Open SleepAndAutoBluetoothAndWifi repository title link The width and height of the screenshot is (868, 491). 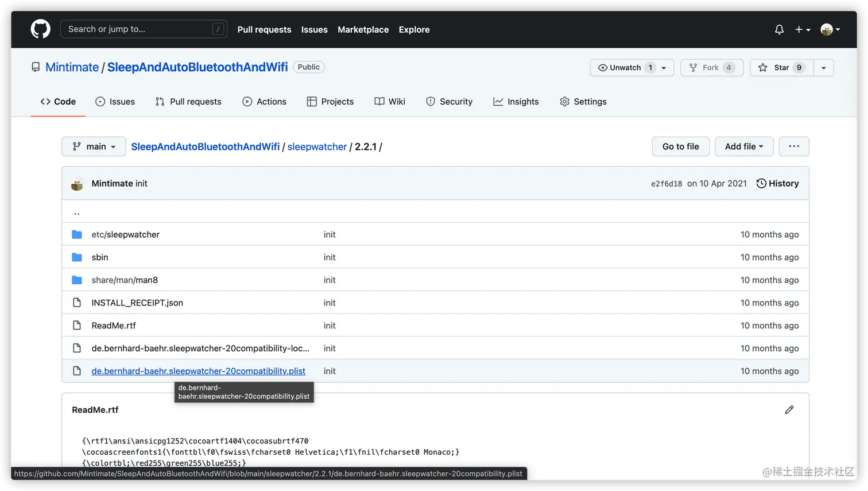(197, 67)
